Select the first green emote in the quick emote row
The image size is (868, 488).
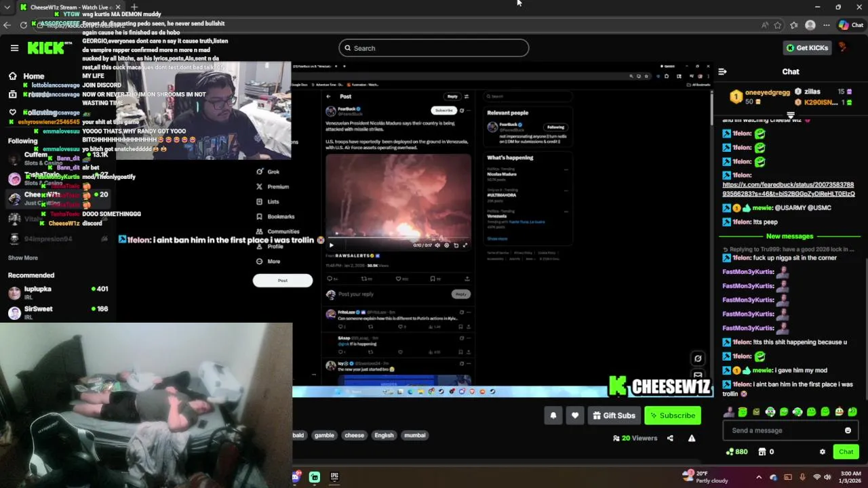(x=743, y=411)
